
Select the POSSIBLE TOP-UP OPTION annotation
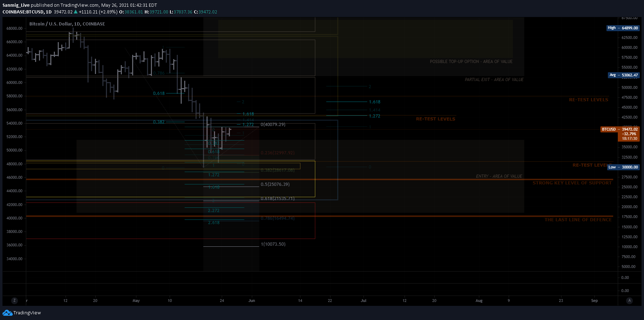[471, 62]
